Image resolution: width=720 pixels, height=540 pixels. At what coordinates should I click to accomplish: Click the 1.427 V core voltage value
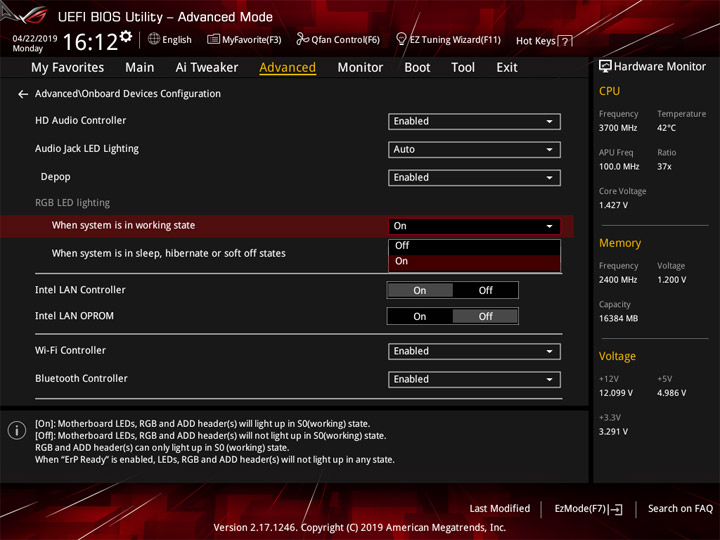[x=613, y=205]
